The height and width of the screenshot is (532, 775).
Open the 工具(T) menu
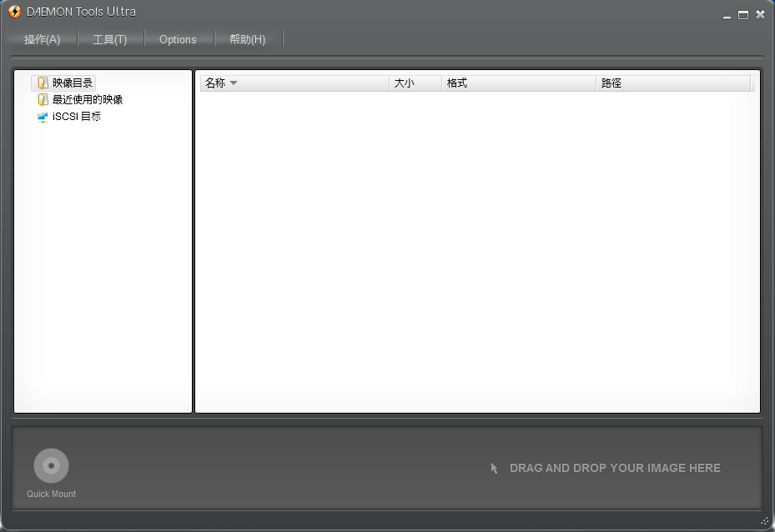(x=110, y=38)
